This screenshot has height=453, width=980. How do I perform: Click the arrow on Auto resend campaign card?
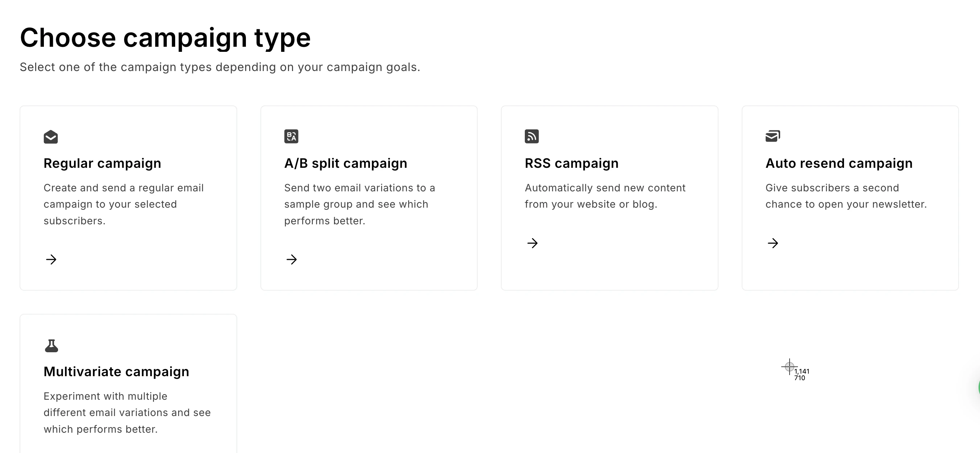773,243
